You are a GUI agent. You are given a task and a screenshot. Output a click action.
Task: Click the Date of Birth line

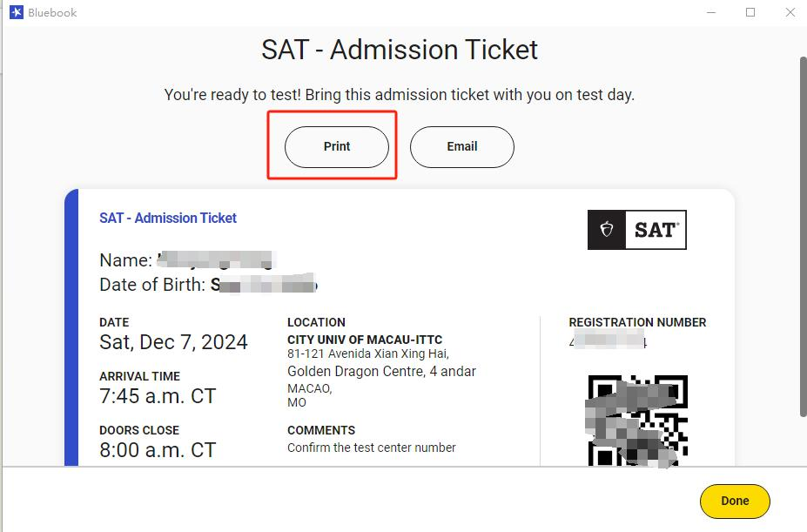pyautogui.click(x=207, y=285)
